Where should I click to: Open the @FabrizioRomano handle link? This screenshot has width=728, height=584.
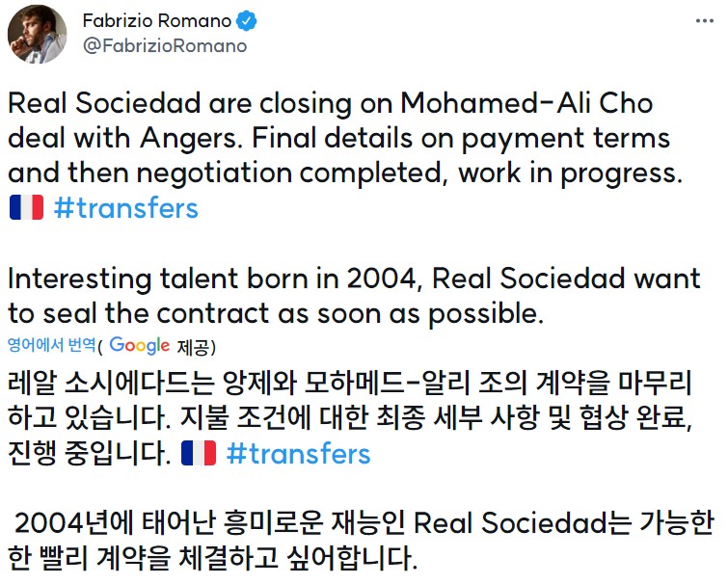(x=165, y=46)
